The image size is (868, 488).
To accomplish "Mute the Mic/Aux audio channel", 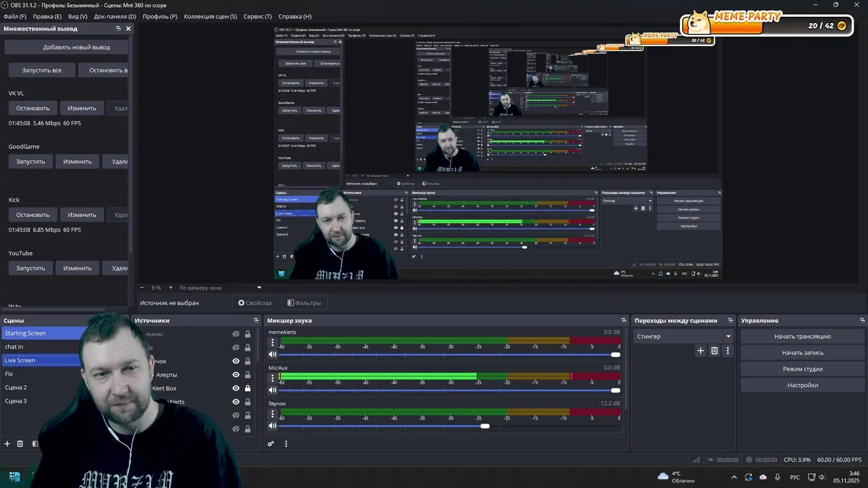I will coord(273,390).
